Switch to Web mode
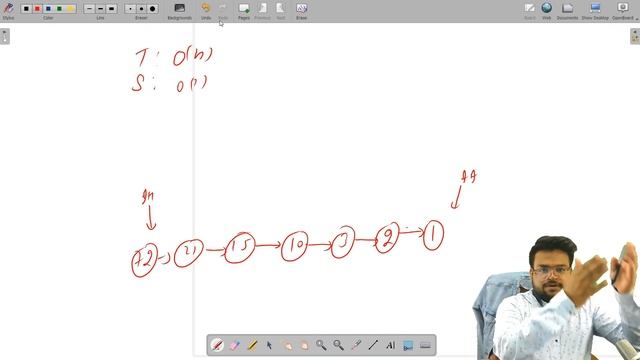The width and height of the screenshot is (640, 360). [547, 11]
